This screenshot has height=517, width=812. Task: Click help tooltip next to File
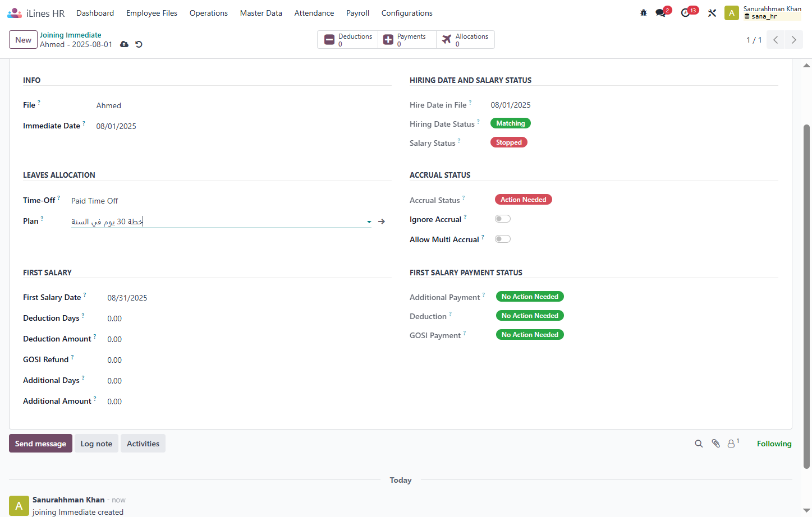point(39,103)
